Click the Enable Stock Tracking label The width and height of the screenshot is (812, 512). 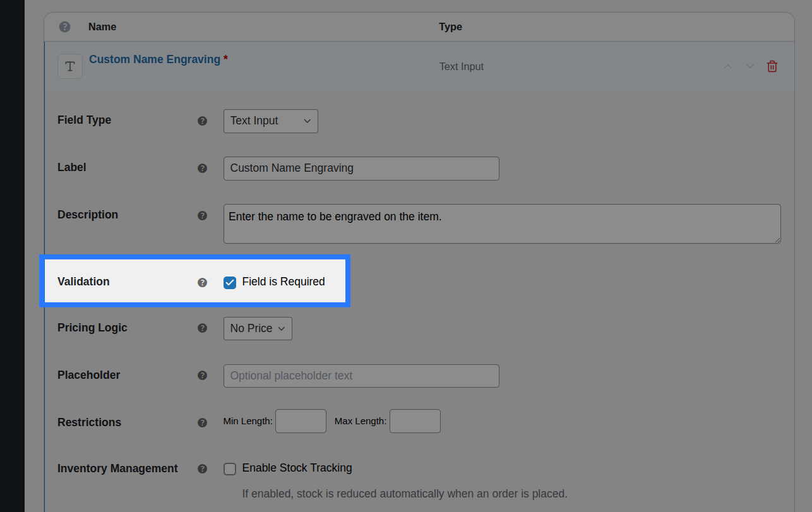point(297,468)
